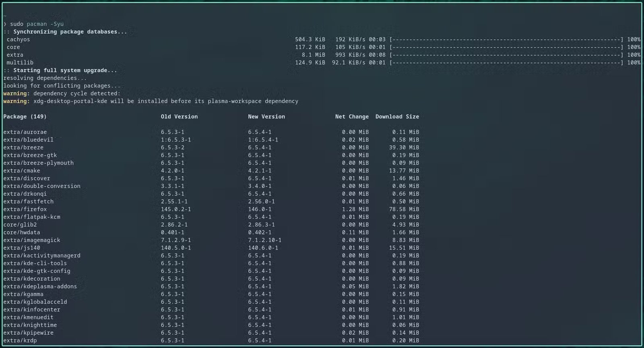This screenshot has height=348, width=644.
Task: Select cmake new version 4.2.1-1
Action: tap(260, 170)
